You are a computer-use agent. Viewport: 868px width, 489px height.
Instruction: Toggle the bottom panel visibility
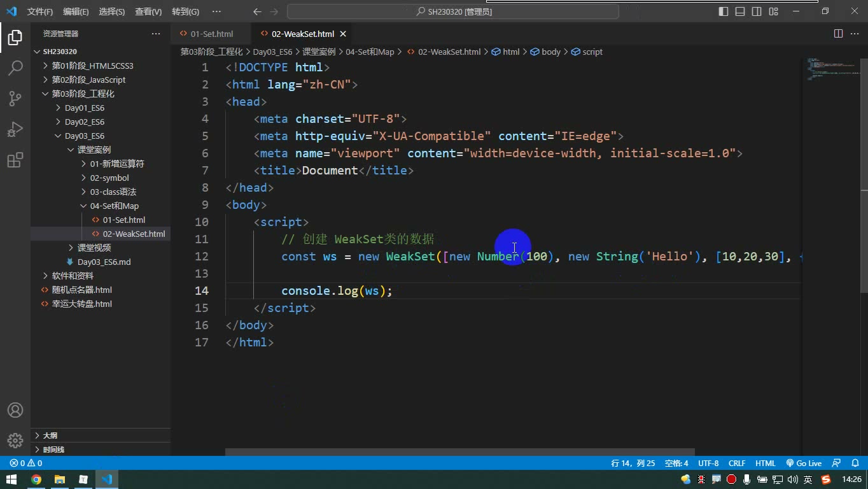click(x=740, y=11)
